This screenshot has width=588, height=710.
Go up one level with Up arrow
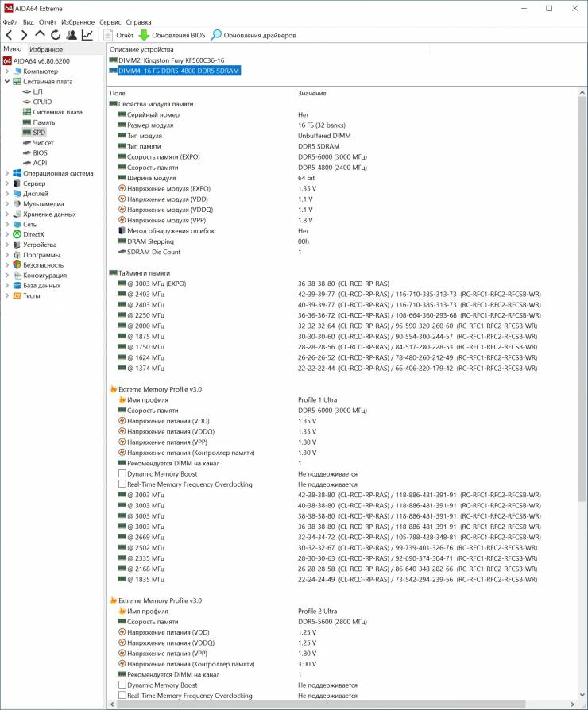40,34
